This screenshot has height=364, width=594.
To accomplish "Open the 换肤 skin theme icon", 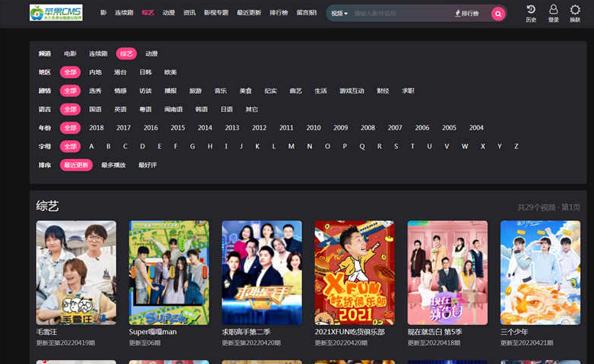I will click(575, 12).
